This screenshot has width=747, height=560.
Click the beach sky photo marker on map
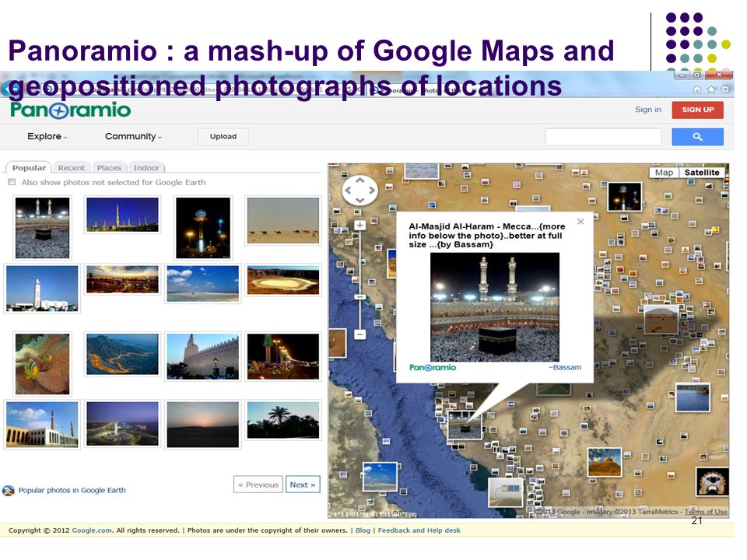[380, 477]
